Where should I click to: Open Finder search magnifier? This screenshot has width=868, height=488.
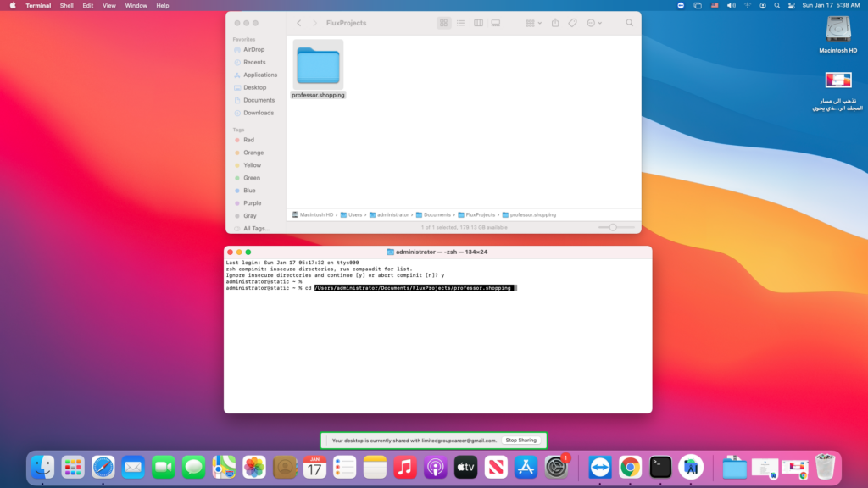pyautogui.click(x=630, y=23)
